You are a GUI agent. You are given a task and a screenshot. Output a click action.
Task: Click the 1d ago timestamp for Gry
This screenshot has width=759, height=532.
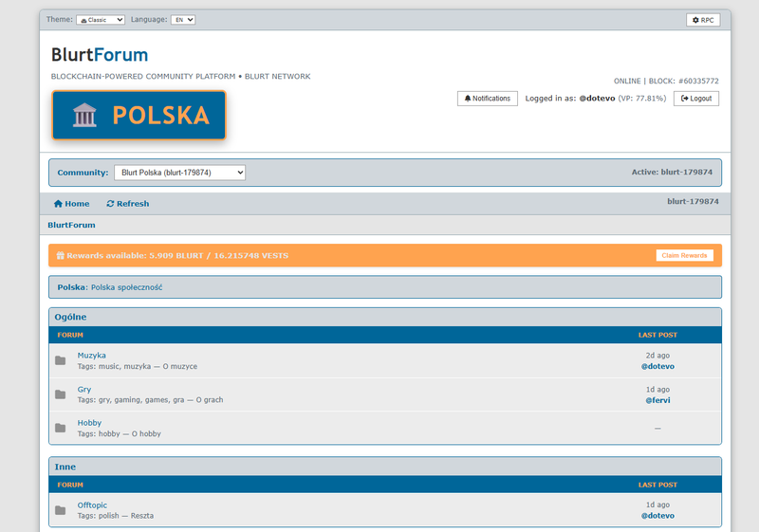pyautogui.click(x=657, y=390)
